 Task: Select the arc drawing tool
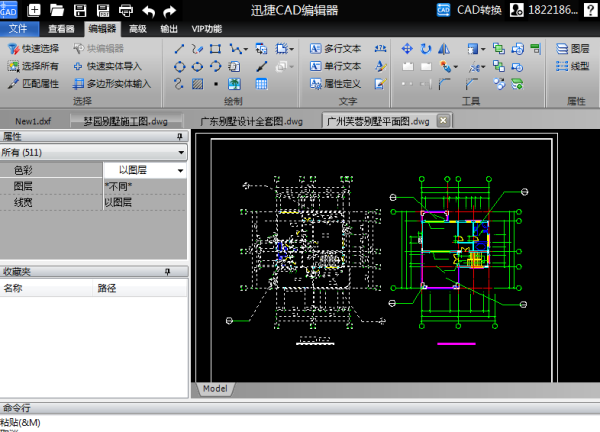click(x=215, y=67)
